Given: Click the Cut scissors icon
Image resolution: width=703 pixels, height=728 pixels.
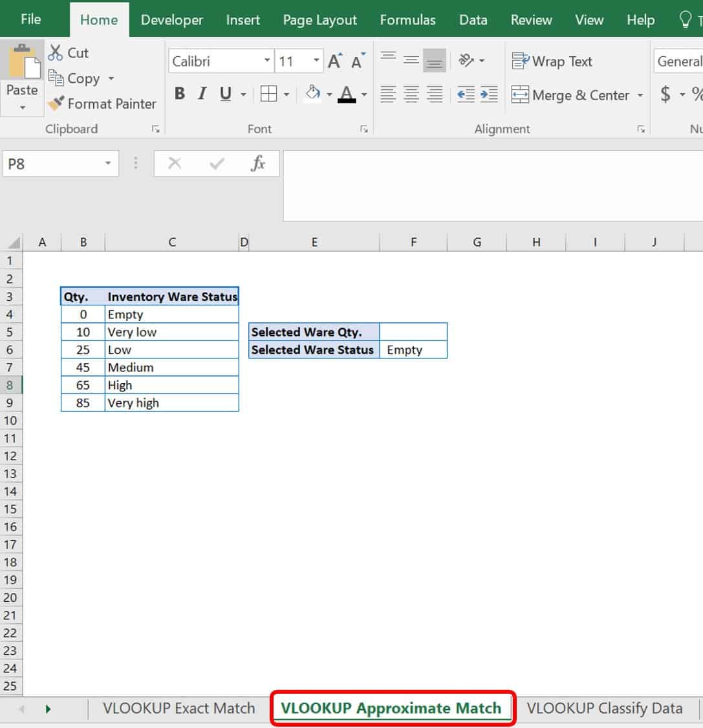Looking at the screenshot, I should click(56, 53).
